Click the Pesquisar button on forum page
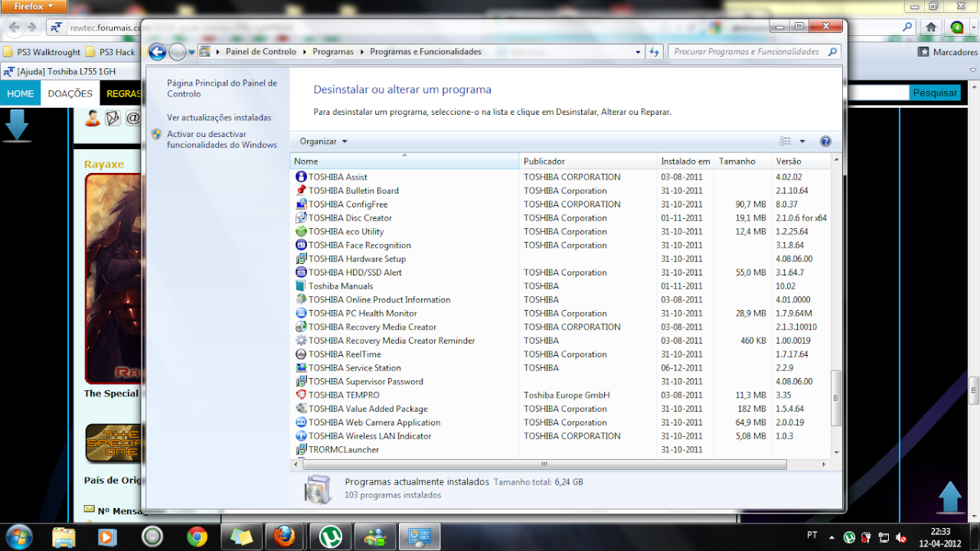This screenshot has height=551, width=980. click(x=935, y=93)
